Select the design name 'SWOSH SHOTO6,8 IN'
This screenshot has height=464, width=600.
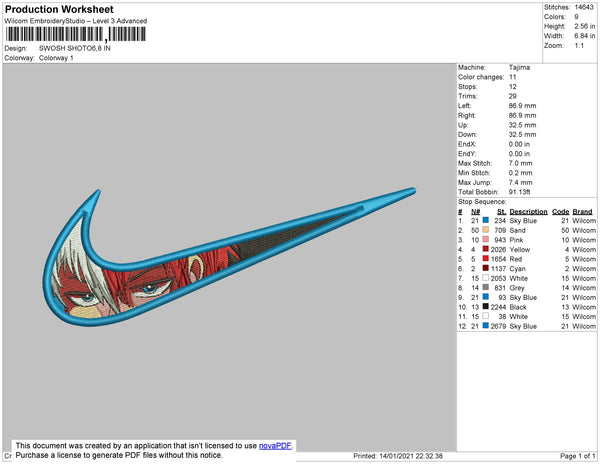pos(75,49)
